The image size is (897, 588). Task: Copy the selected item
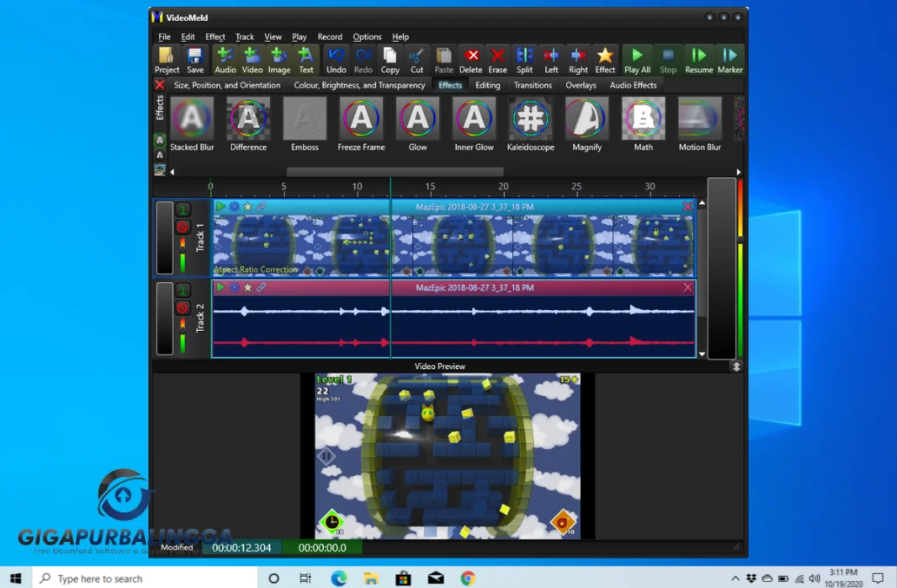click(x=390, y=60)
